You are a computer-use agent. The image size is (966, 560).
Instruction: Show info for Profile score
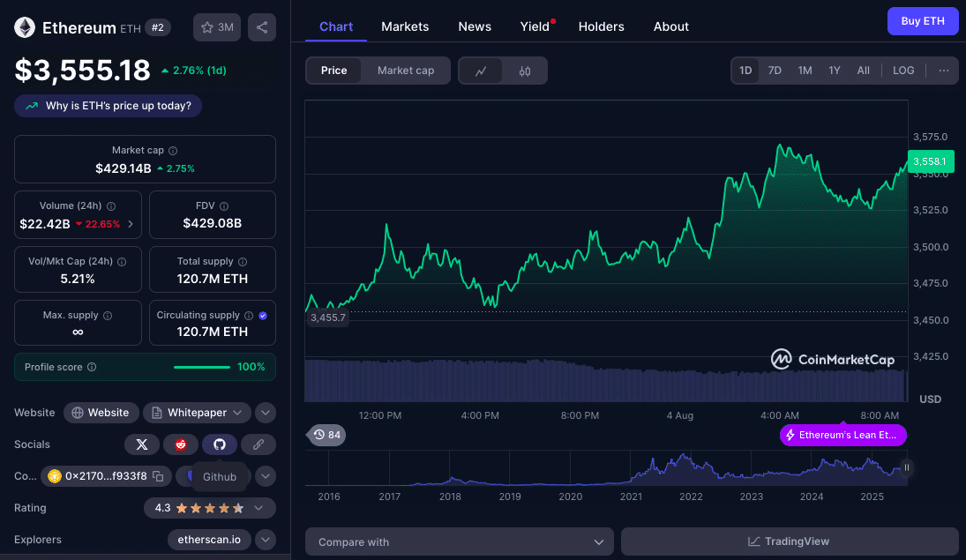coord(92,367)
